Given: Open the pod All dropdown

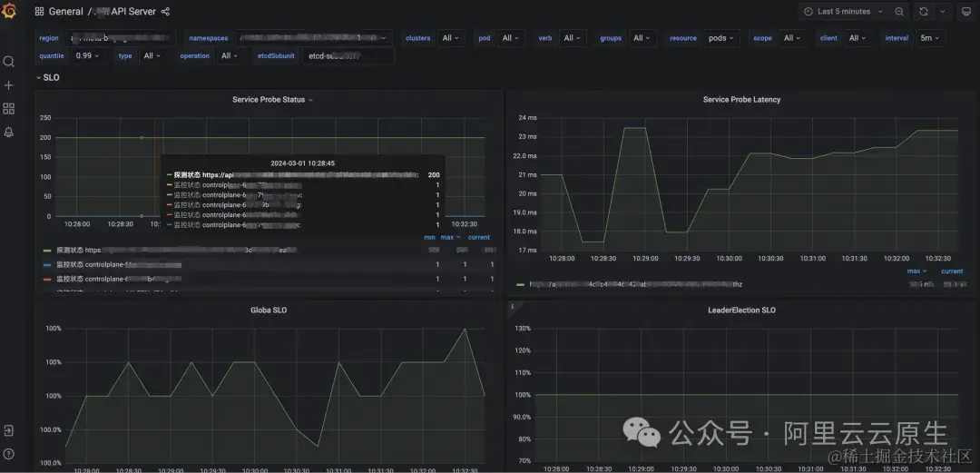Looking at the screenshot, I should 510,38.
